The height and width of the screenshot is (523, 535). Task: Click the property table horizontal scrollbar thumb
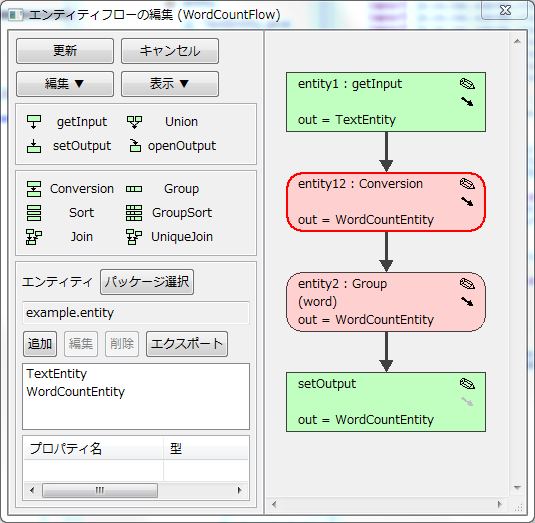[100, 491]
